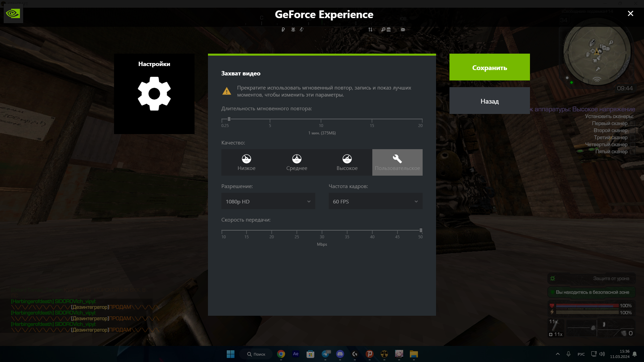Switch the РУС input language indicator
644x362 pixels.
pyautogui.click(x=581, y=354)
